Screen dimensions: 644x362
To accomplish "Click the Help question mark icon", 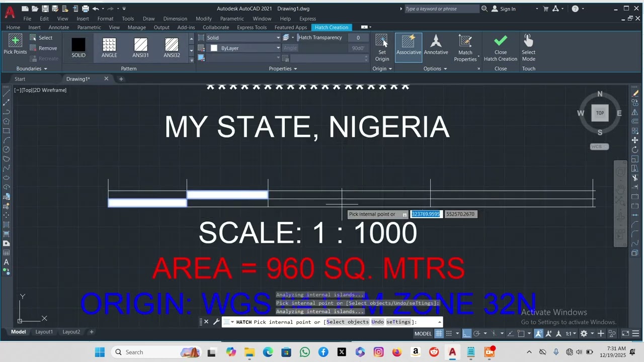I will (x=575, y=9).
